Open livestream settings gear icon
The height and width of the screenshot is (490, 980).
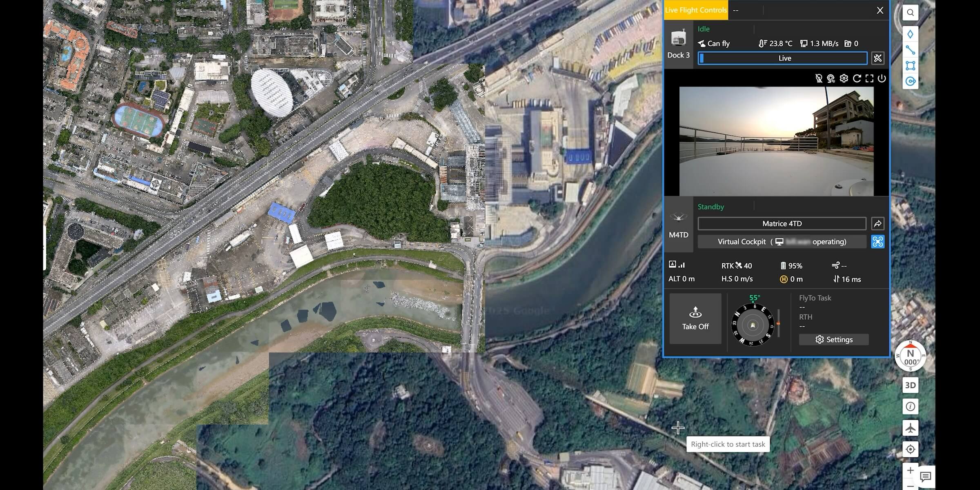[844, 78]
